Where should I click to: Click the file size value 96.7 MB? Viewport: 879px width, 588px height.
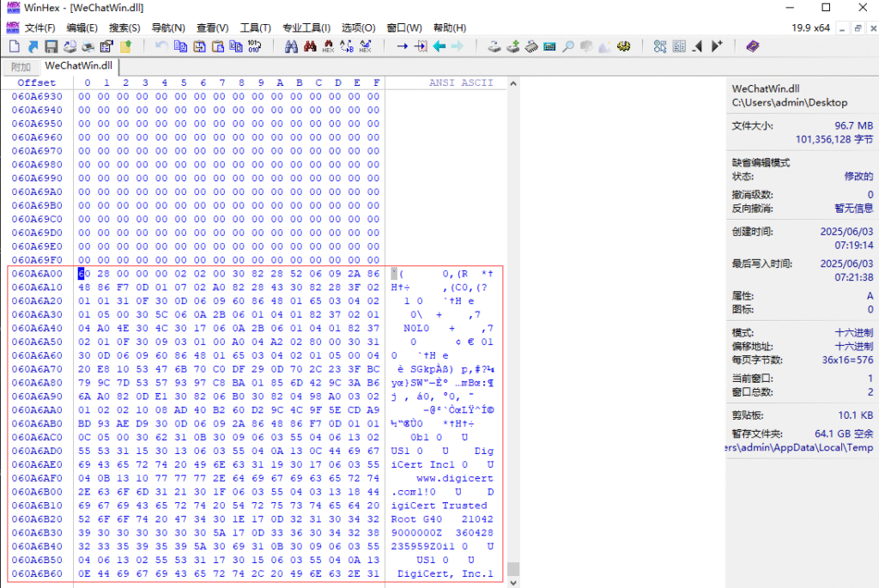[854, 125]
